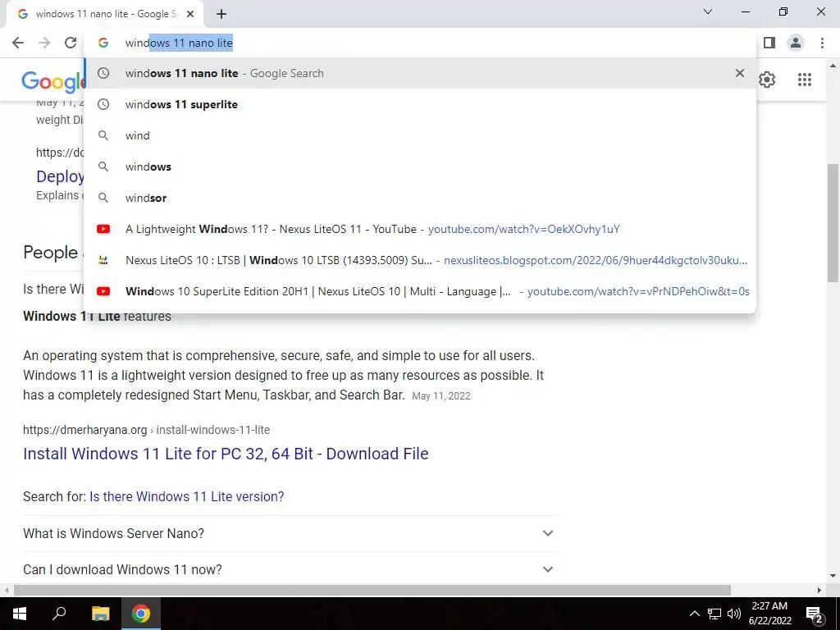Choose the windows 11 nano lite history suggestion
The width and height of the screenshot is (840, 630).
(x=420, y=73)
